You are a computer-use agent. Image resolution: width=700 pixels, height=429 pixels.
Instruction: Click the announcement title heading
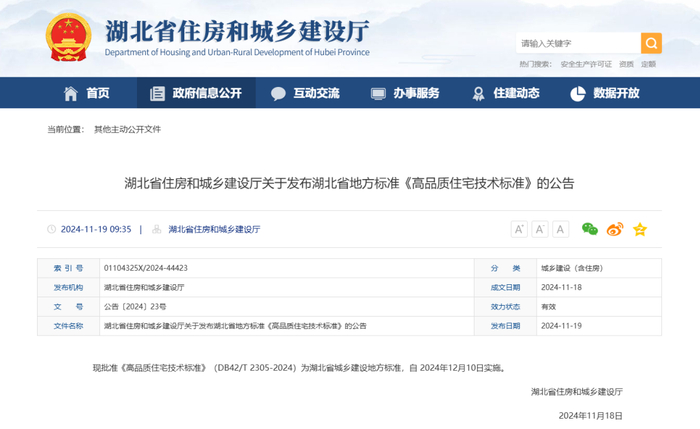pyautogui.click(x=349, y=183)
